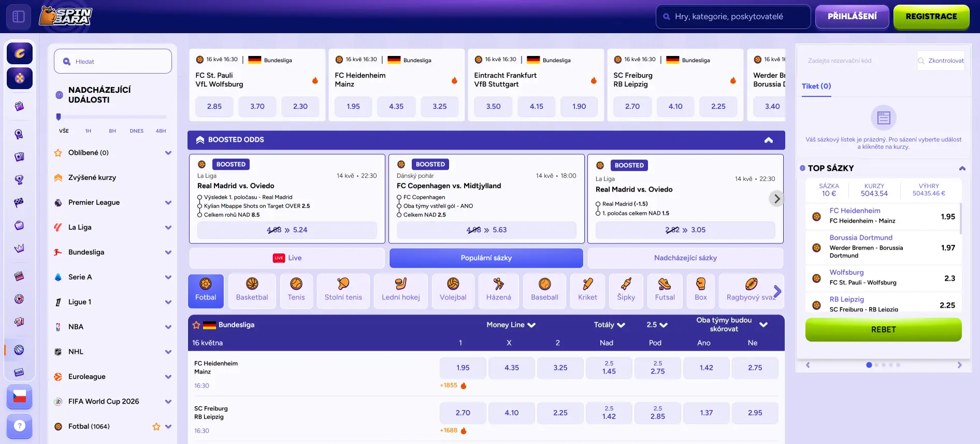Expand the Oblíbené (0) section
The width and height of the screenshot is (980, 444).
click(168, 153)
